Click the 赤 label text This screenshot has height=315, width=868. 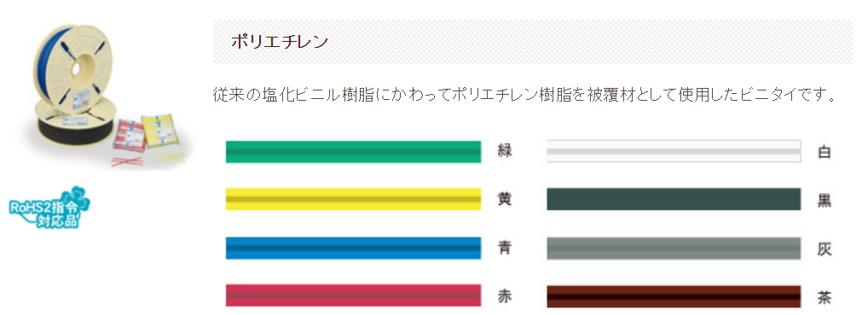[x=504, y=296]
